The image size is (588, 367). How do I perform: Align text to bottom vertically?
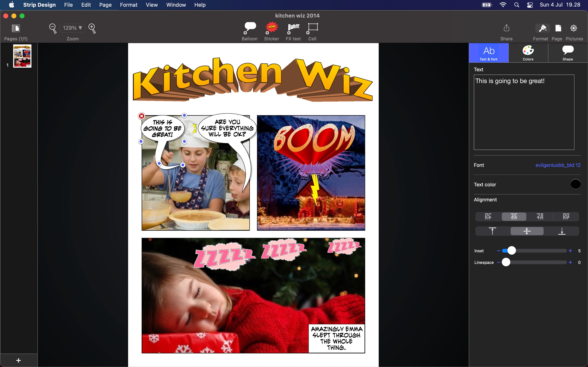click(x=561, y=231)
